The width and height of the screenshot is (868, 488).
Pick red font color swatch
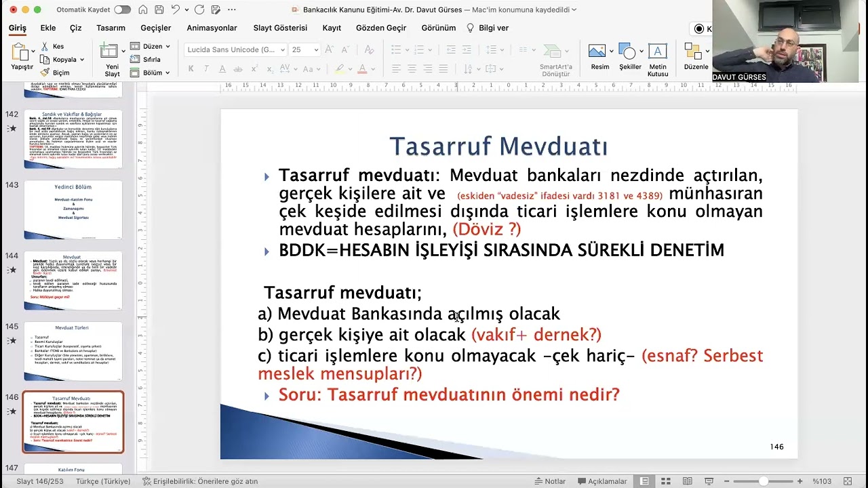[362, 69]
